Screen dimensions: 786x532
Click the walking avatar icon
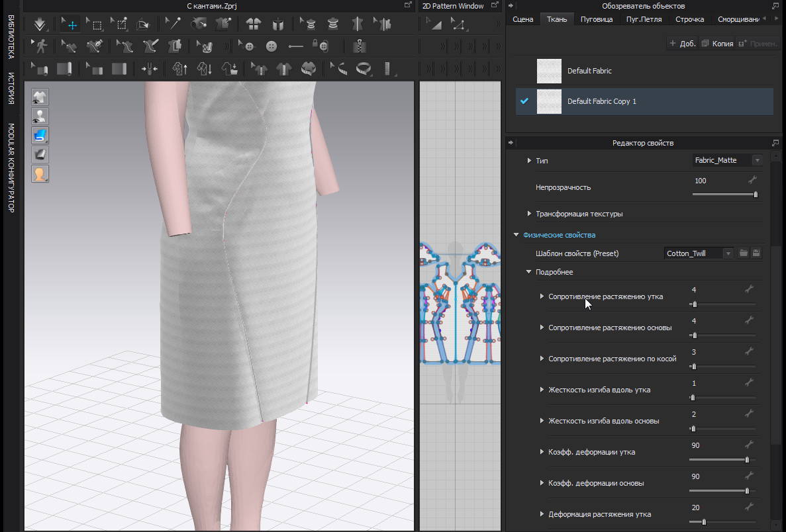click(41, 46)
